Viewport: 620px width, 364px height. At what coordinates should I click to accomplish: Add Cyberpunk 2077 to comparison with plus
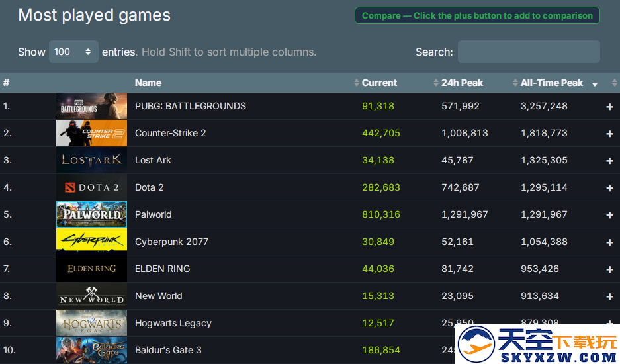[x=609, y=242]
